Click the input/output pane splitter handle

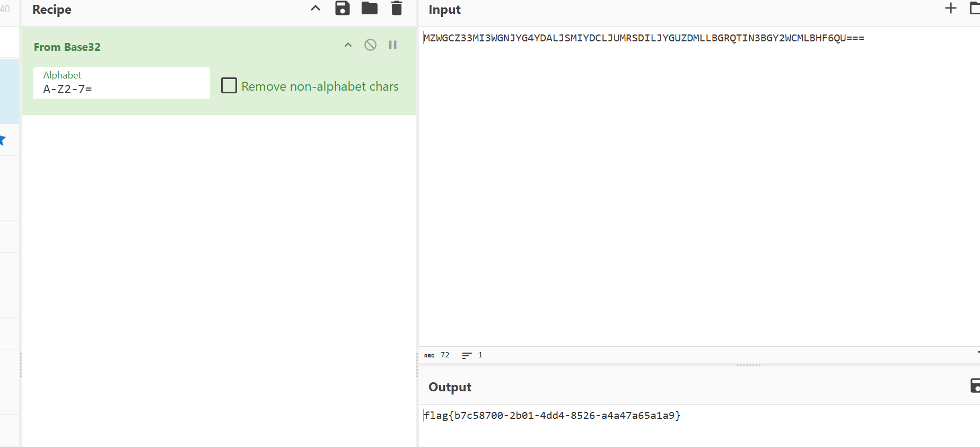(749, 365)
